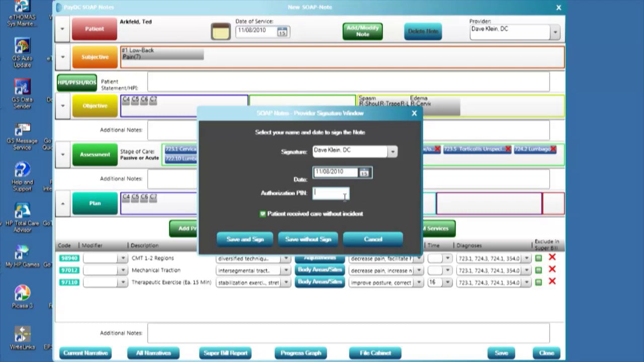Screen dimensions: 644x362
Task: Click Save without Sign button
Action: click(308, 239)
